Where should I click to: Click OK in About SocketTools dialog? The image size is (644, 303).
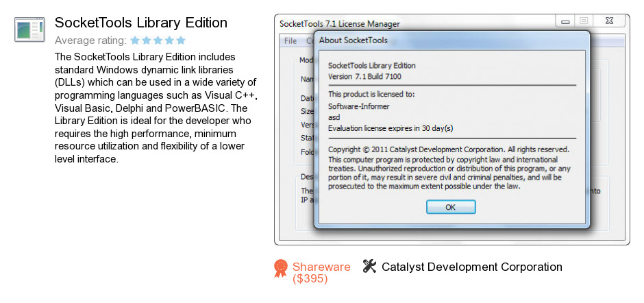[x=451, y=207]
